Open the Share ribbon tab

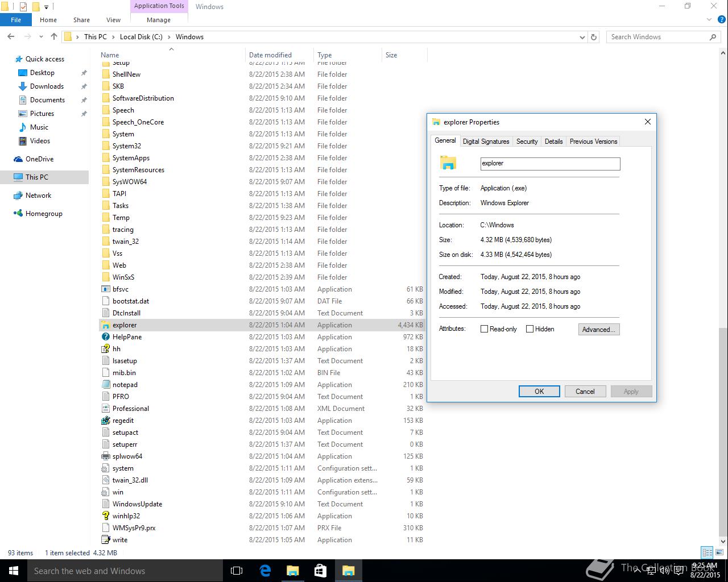tap(81, 20)
